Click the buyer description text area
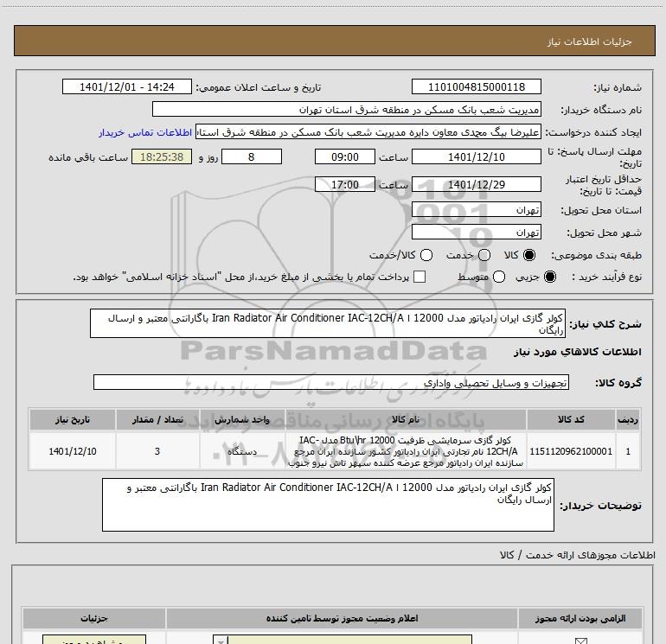This screenshot has height=644, width=666. point(328,504)
